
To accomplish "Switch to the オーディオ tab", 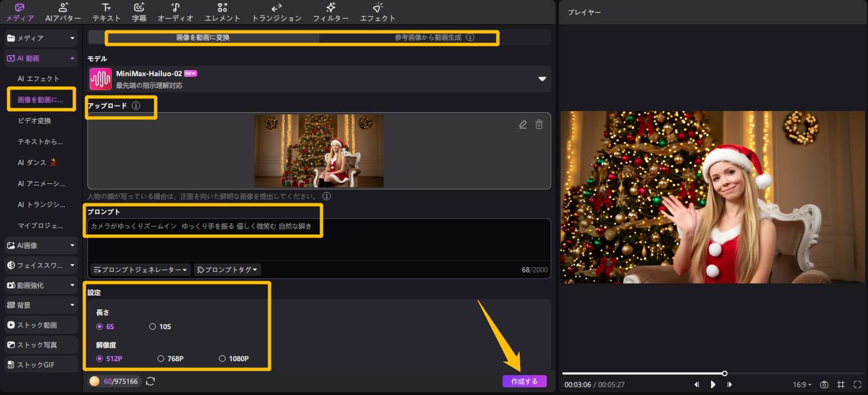I will [175, 12].
